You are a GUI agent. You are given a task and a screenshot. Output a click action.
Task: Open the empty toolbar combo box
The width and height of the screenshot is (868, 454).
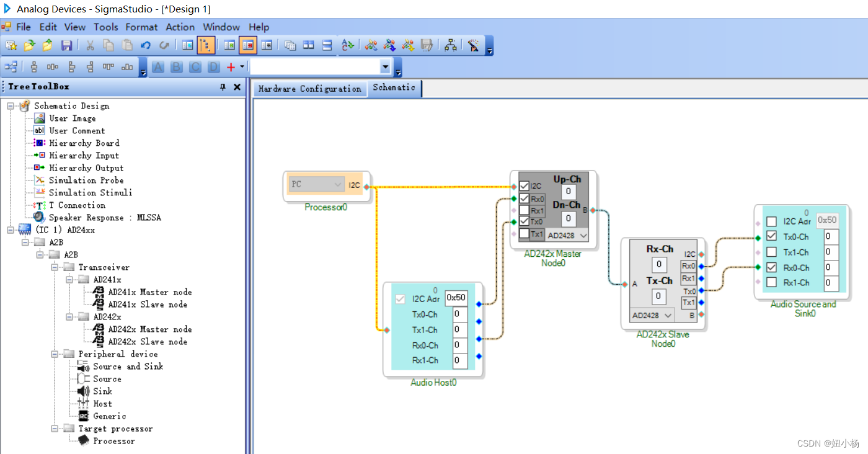click(385, 67)
